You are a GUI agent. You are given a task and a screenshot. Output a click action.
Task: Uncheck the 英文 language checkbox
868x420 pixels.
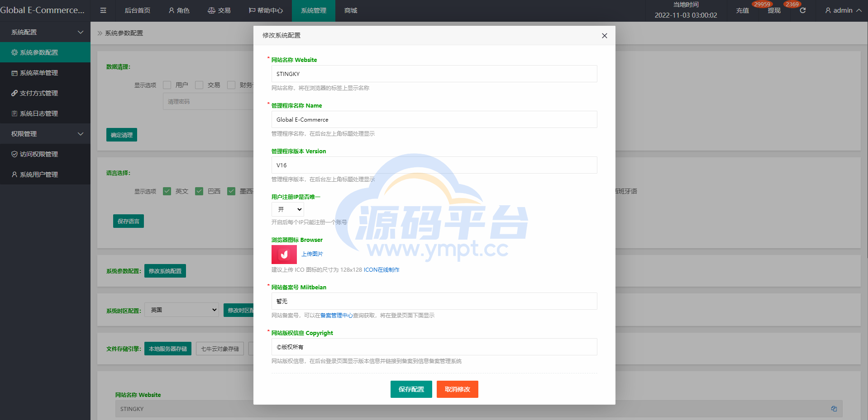click(x=167, y=191)
